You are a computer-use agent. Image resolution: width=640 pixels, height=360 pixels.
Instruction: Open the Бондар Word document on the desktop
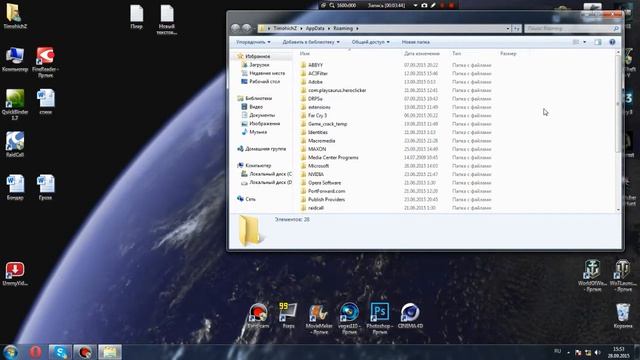pyautogui.click(x=15, y=187)
